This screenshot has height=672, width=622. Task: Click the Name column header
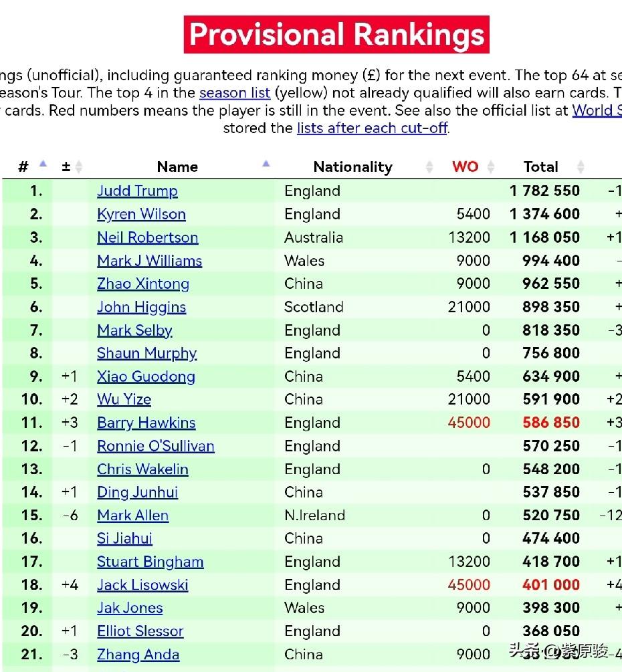(177, 166)
